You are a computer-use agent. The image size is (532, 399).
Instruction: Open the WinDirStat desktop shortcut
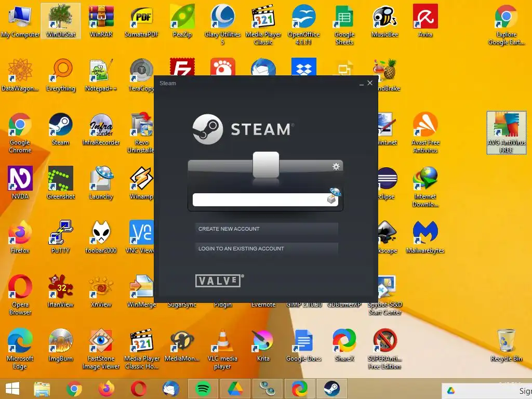[x=61, y=21]
